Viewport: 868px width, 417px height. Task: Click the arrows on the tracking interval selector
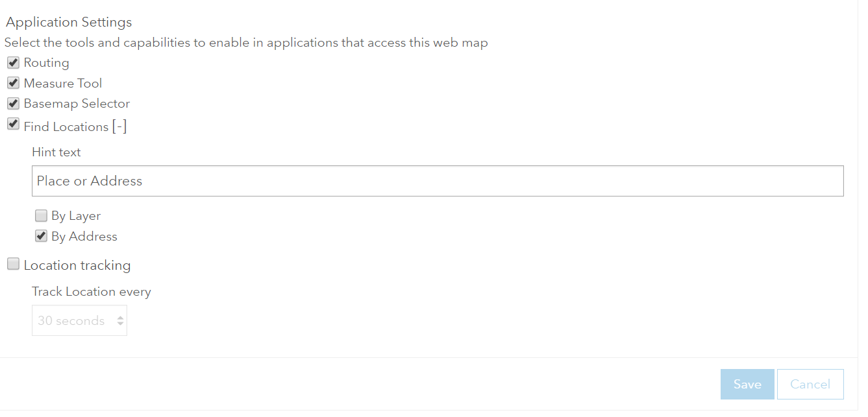[x=120, y=321]
